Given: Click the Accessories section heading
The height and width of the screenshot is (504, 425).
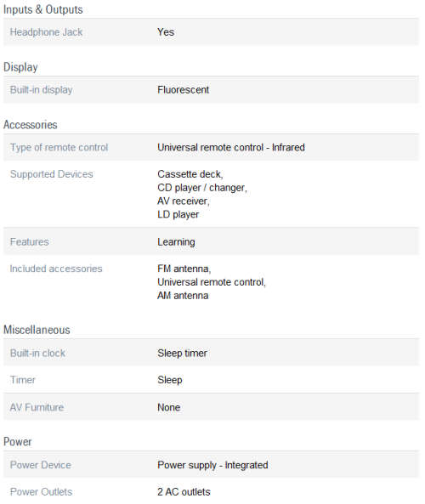Looking at the screenshot, I should point(31,125).
